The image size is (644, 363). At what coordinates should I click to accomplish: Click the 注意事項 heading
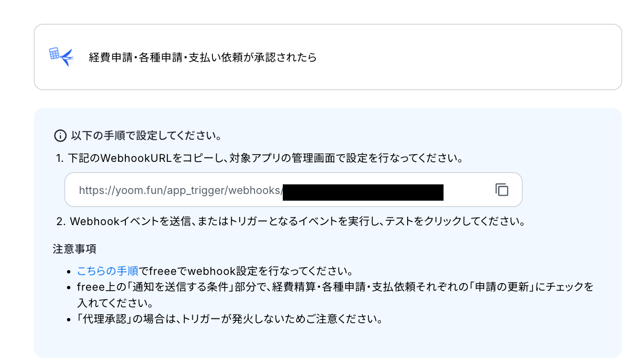coord(75,249)
